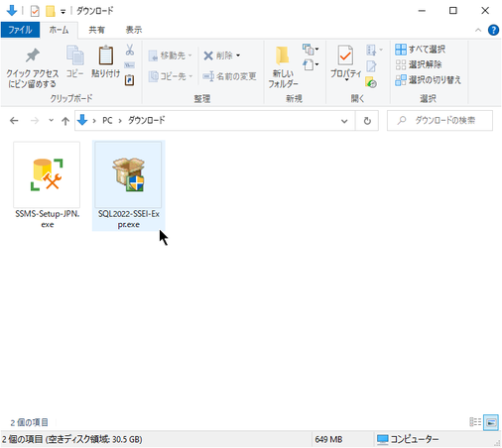
Task: Open Help with the question mark icon
Action: [493, 30]
